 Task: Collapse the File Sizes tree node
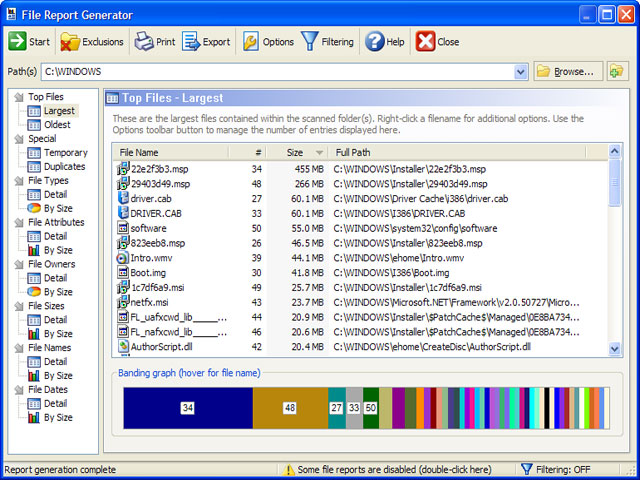19,306
